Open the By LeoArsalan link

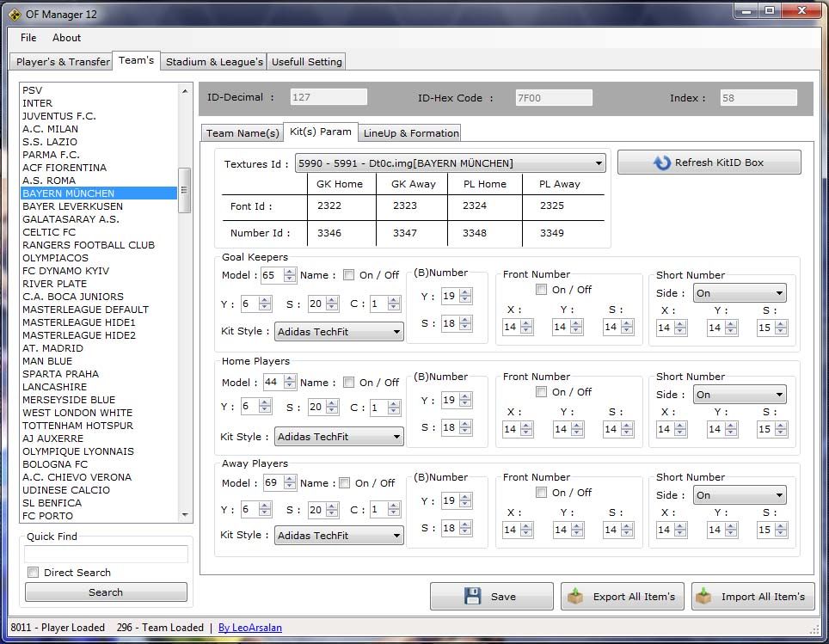pyautogui.click(x=249, y=628)
